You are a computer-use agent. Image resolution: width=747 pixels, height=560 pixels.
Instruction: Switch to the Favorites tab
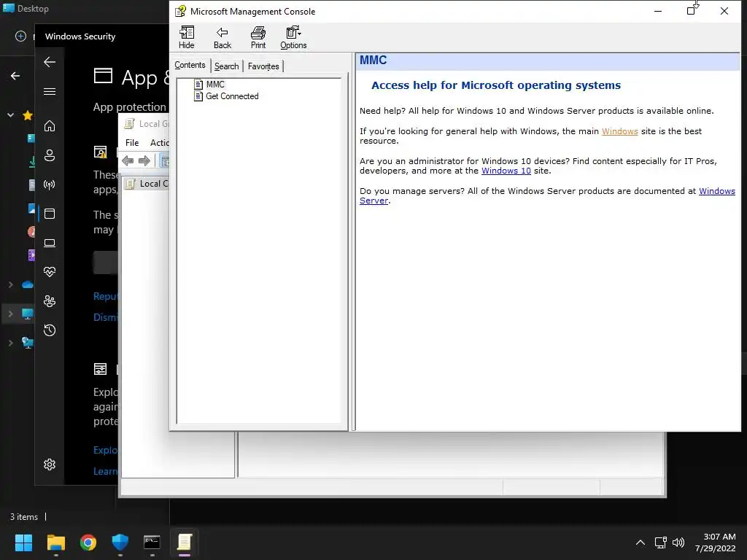(x=263, y=66)
